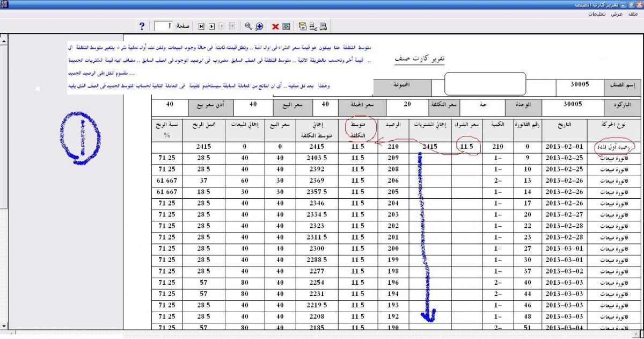
Task: Go to the last page button
Action: [202, 26]
